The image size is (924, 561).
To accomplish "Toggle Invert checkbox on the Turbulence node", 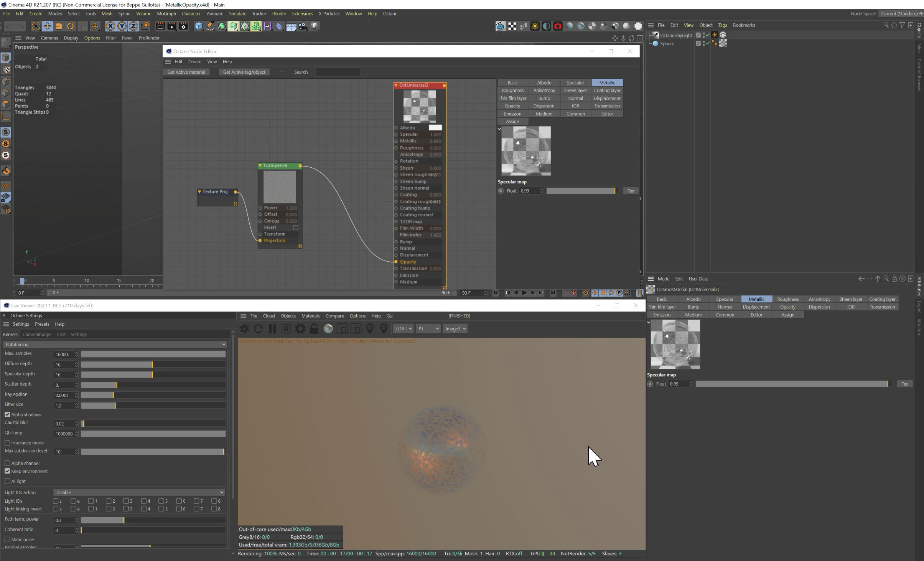I will coord(295,228).
